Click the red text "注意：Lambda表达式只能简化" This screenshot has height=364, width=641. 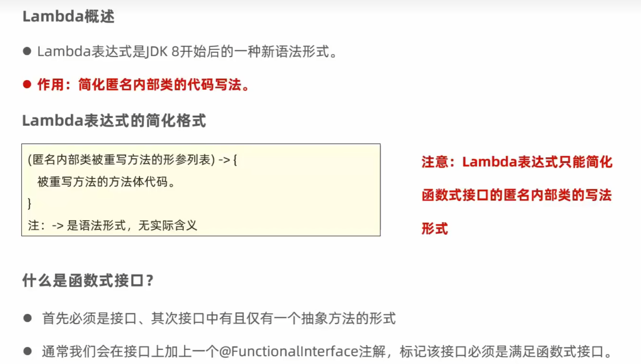(517, 162)
